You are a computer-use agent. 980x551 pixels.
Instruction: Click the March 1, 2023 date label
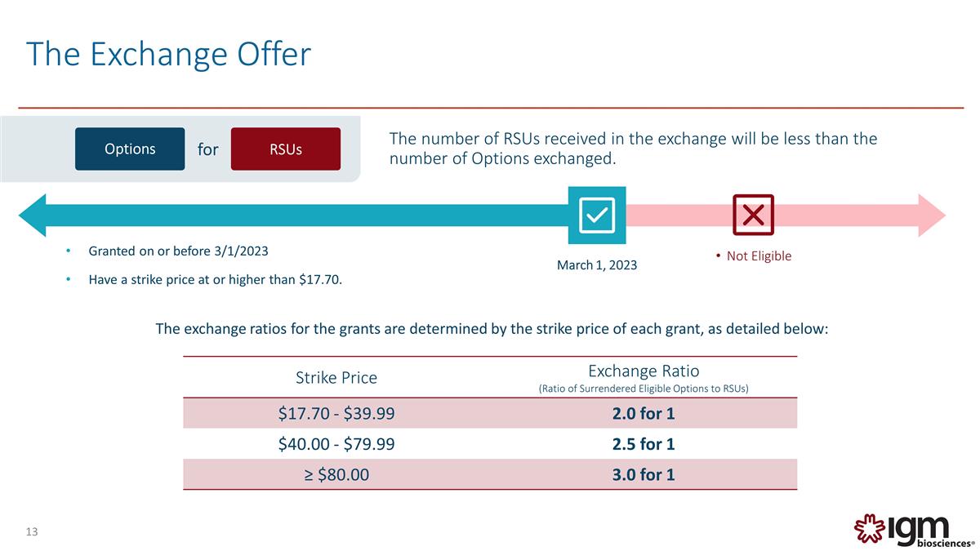click(x=597, y=265)
